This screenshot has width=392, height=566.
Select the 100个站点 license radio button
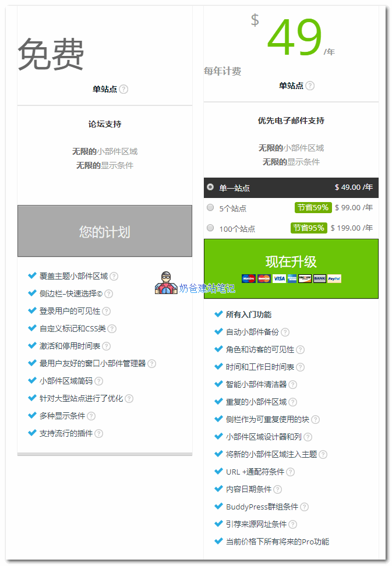[x=210, y=228]
